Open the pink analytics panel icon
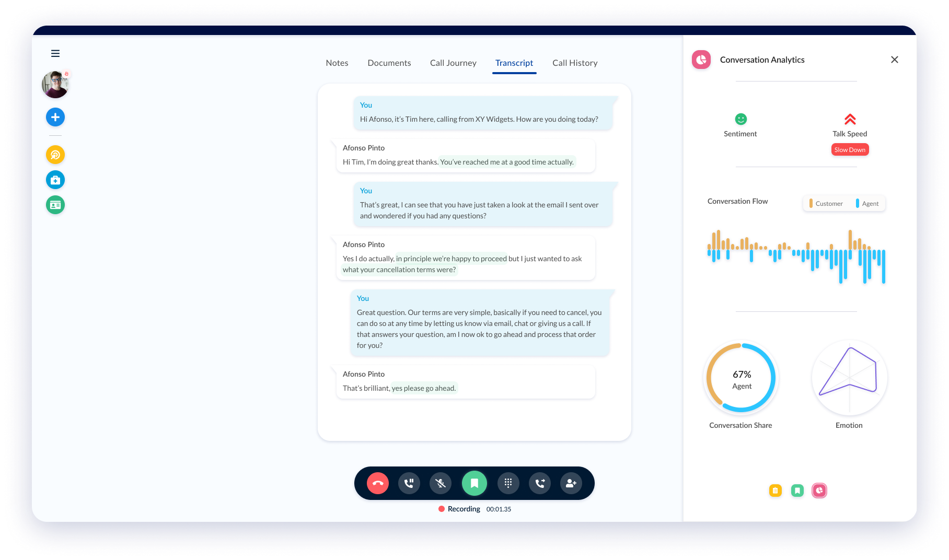Viewport: 949px width, 560px height. click(819, 491)
